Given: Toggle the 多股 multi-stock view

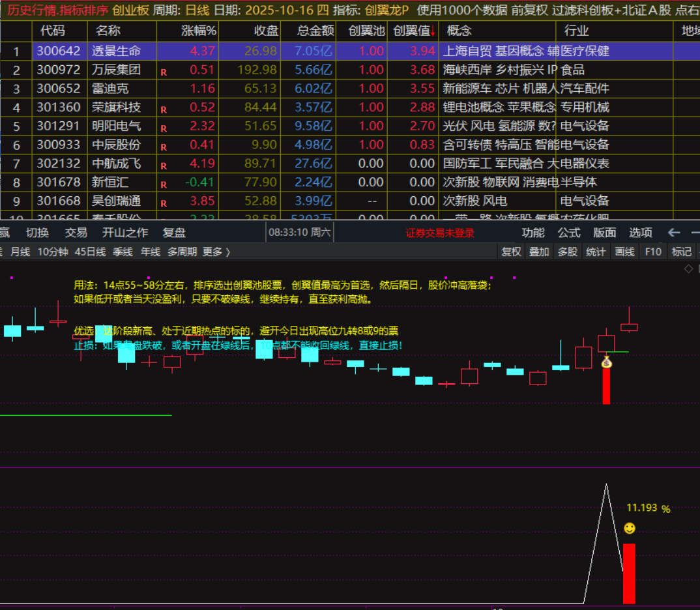Looking at the screenshot, I should [567, 252].
